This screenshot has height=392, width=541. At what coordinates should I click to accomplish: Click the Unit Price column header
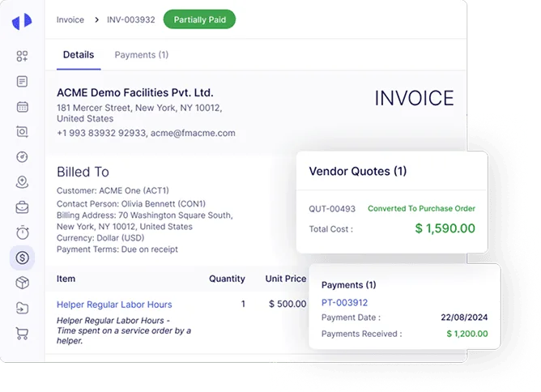pyautogui.click(x=286, y=279)
